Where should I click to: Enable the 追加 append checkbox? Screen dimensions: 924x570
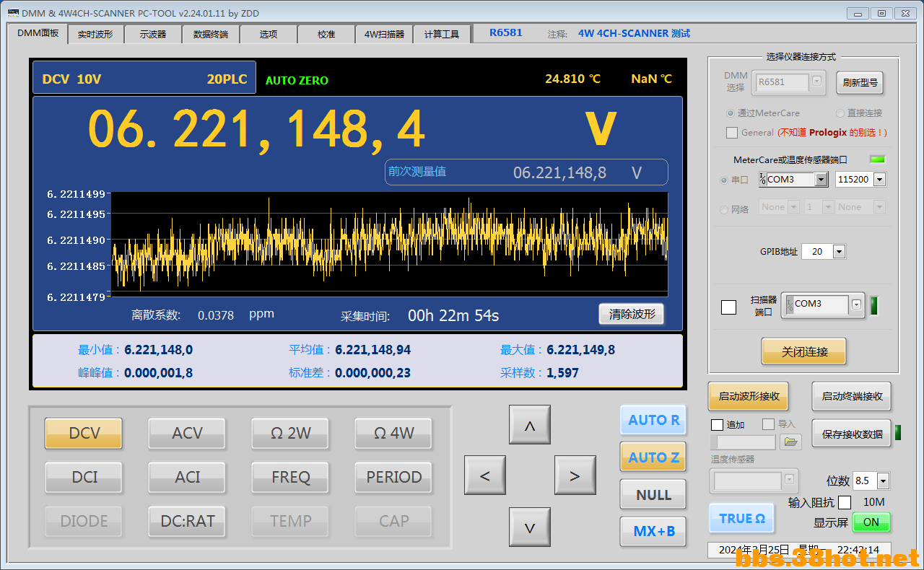(717, 424)
